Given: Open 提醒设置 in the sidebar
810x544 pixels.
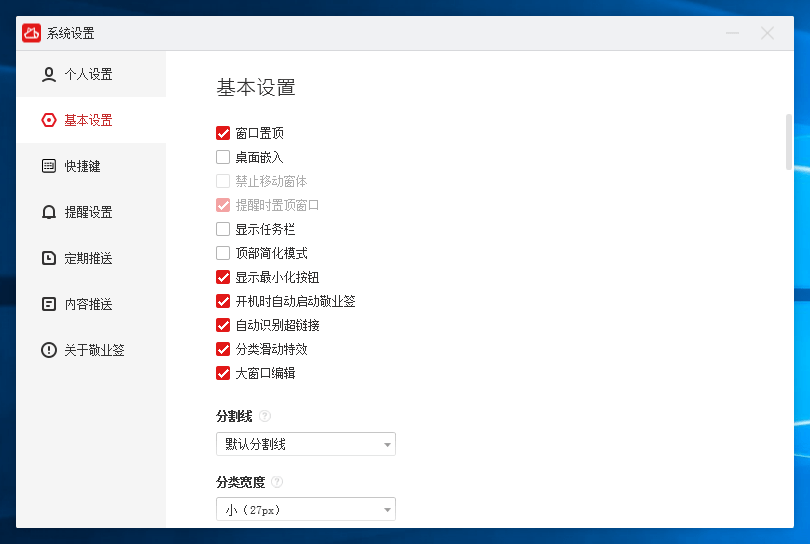Looking at the screenshot, I should coord(91,212).
